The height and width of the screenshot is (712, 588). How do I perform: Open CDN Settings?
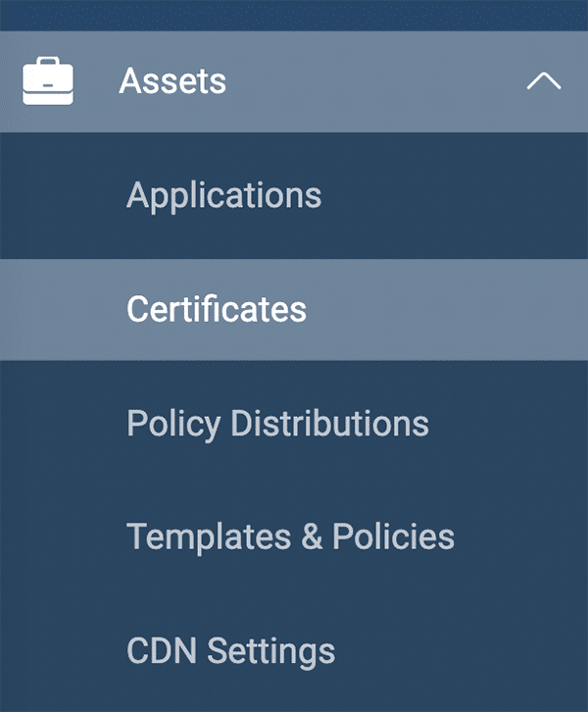click(230, 651)
